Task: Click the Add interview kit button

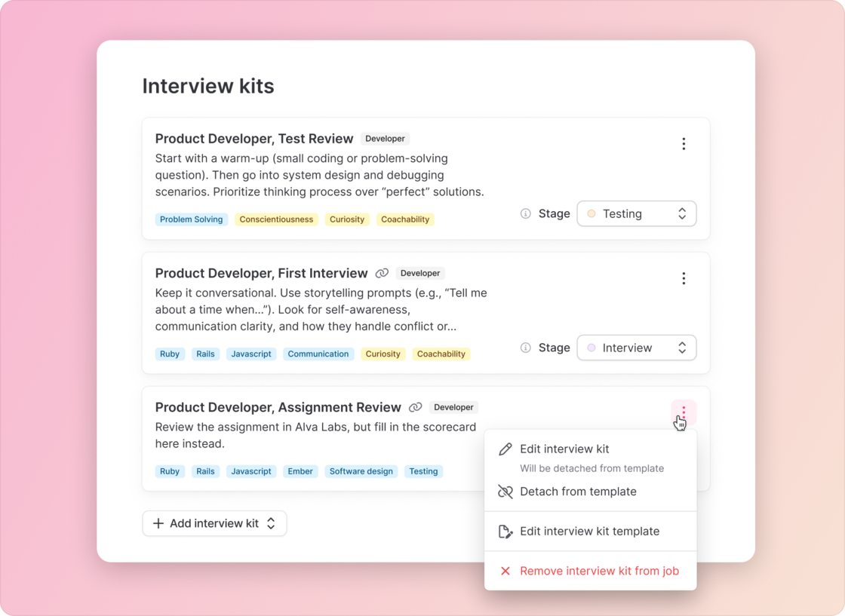Action: 214,523
